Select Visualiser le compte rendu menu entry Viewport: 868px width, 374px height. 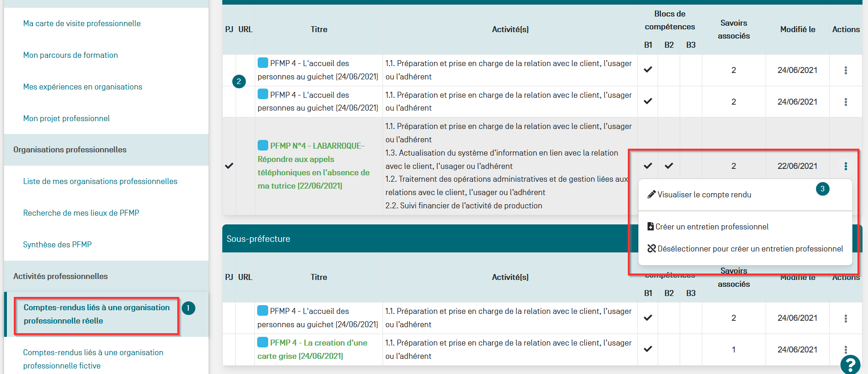click(x=704, y=195)
